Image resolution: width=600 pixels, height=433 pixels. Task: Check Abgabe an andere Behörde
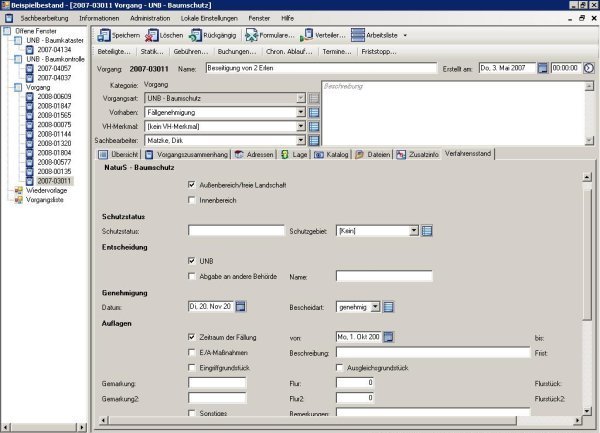[192, 276]
